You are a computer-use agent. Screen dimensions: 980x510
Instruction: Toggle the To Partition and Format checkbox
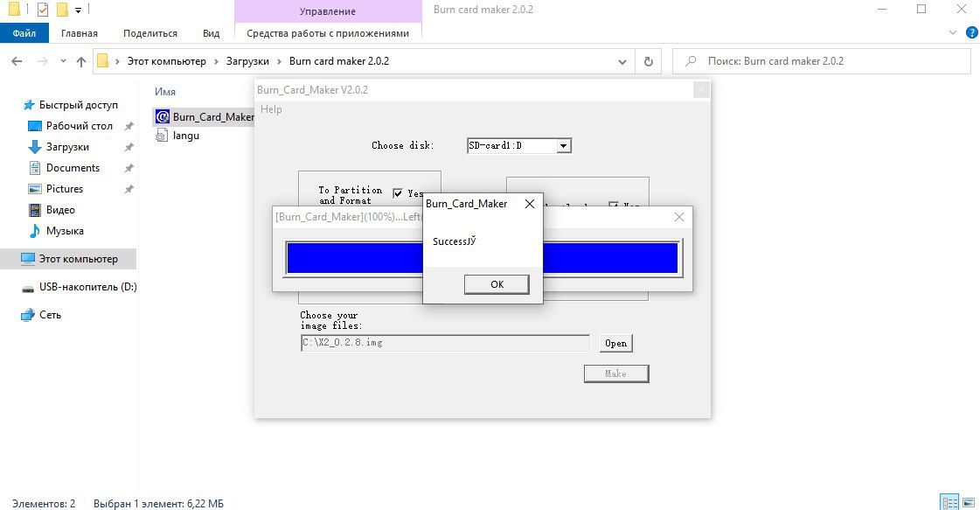(398, 193)
